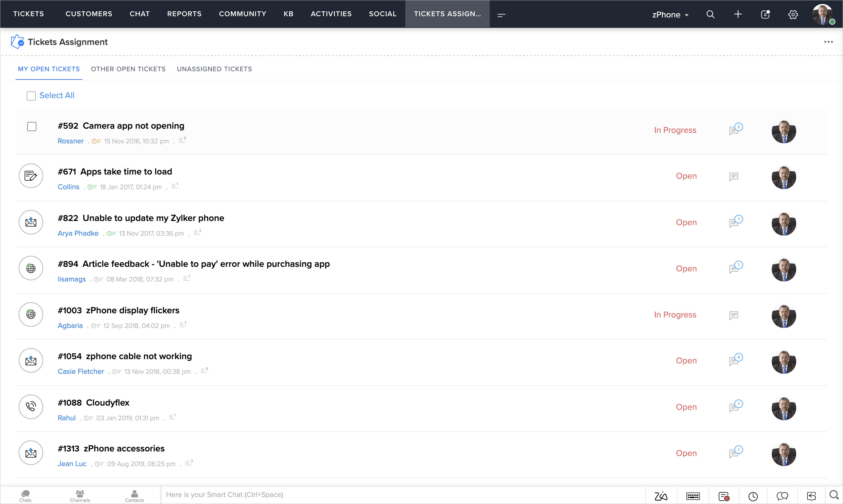Viewport: 843px width, 504px height.
Task: Switch to the Unassigned Tickets tab
Action: (214, 69)
